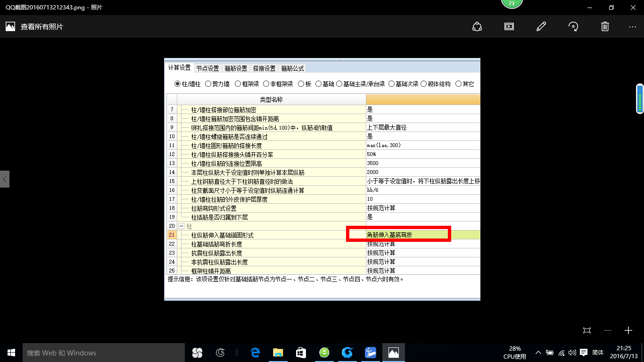Switch to the 箍筋公式 tab

pyautogui.click(x=292, y=68)
